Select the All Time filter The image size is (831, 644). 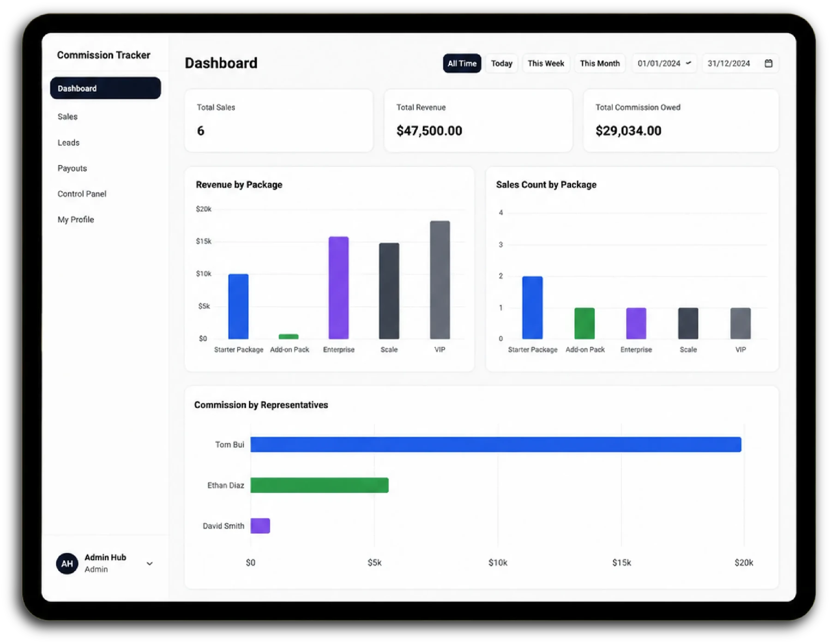pos(462,63)
